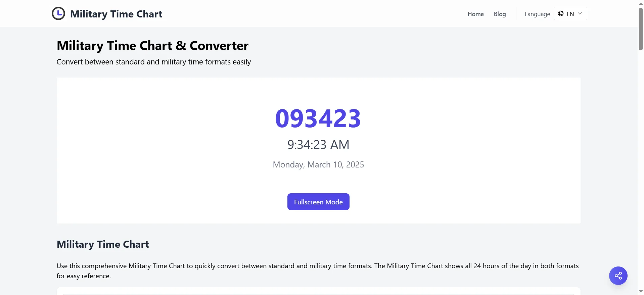Click the date Monday, March 10, 2025
Image resolution: width=644 pixels, height=295 pixels.
318,164
